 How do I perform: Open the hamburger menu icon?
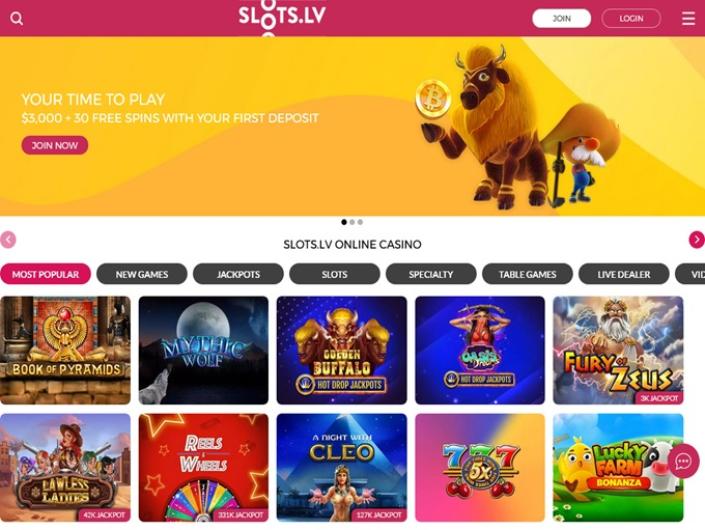[688, 18]
